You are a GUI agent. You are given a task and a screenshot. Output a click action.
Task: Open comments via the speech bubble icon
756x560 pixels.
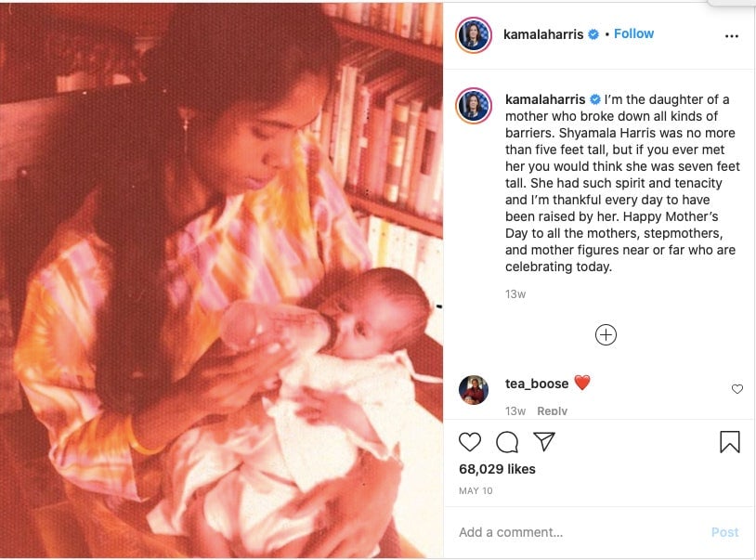click(x=507, y=442)
